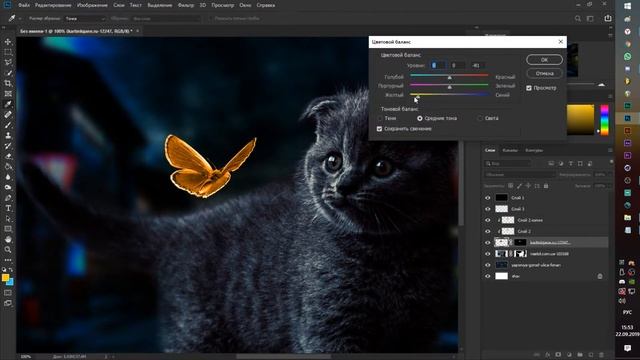
Task: Click the add layer mask icon
Action: 558,355
